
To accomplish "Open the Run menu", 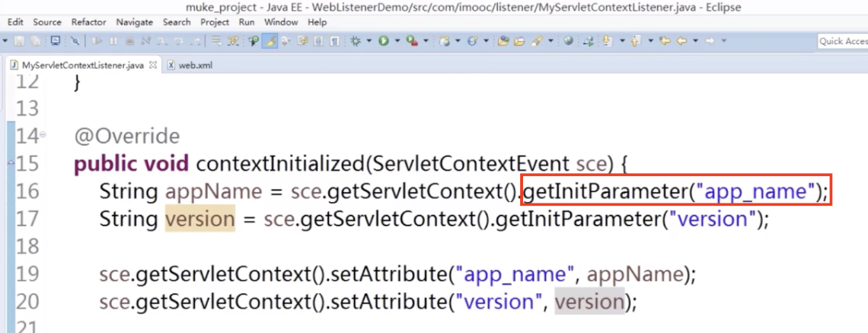I will click(x=247, y=22).
